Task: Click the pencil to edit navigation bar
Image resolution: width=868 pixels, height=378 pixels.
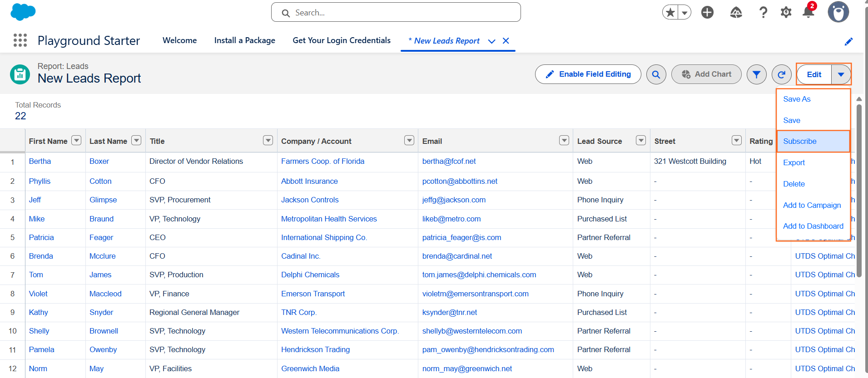Action: (848, 41)
